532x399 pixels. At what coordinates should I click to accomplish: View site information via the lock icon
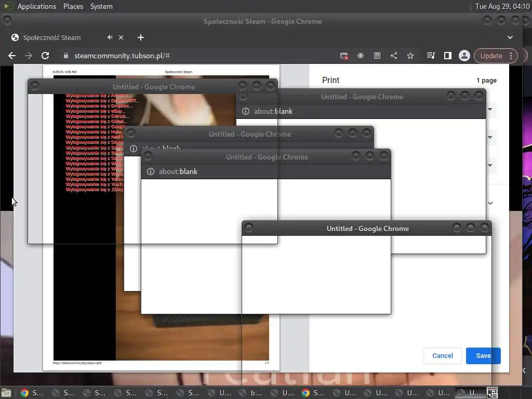pos(66,56)
